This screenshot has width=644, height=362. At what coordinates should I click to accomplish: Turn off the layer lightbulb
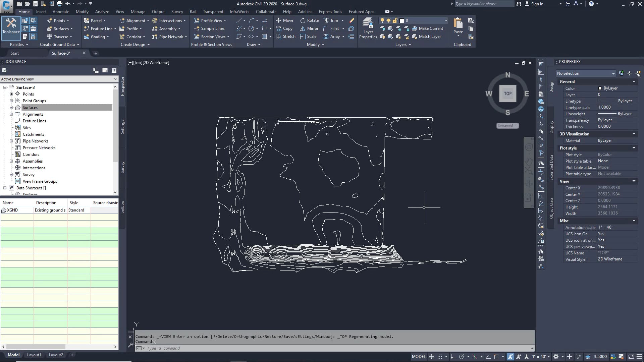pyautogui.click(x=382, y=20)
